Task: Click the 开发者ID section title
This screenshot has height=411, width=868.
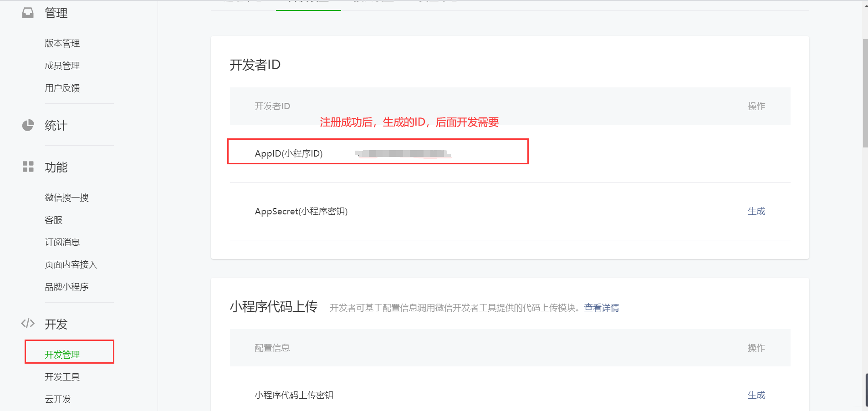Action: click(x=255, y=65)
